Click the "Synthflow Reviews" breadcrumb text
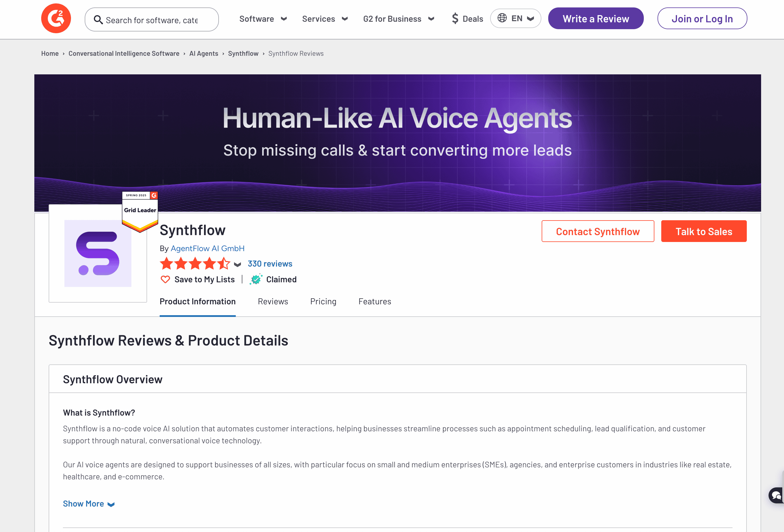Viewport: 784px width, 532px height. pos(296,53)
